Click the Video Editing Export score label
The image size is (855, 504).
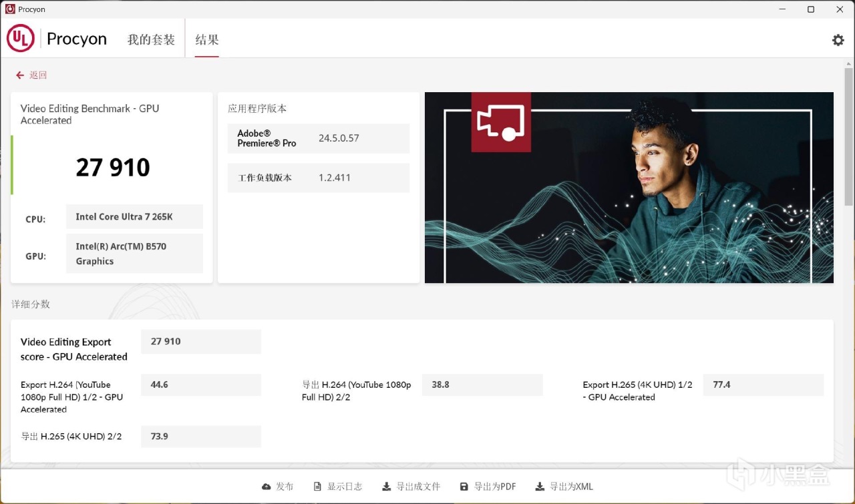point(74,349)
